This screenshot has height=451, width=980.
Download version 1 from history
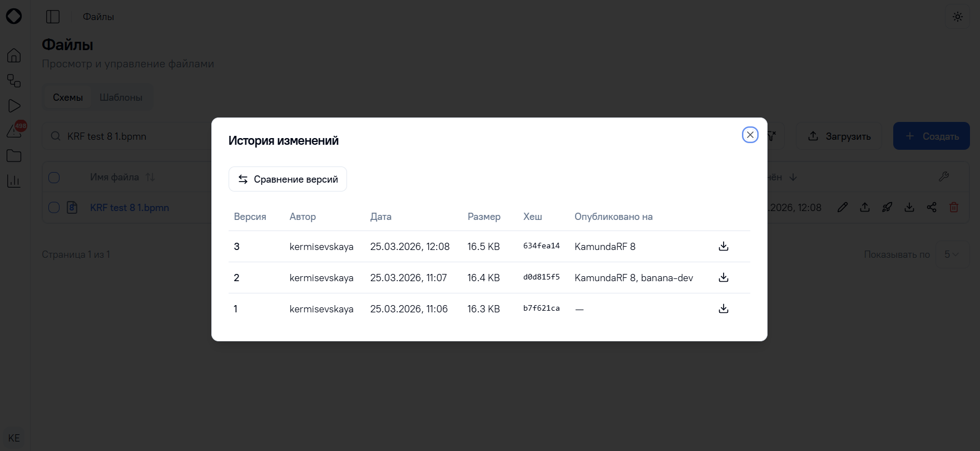pos(724,308)
